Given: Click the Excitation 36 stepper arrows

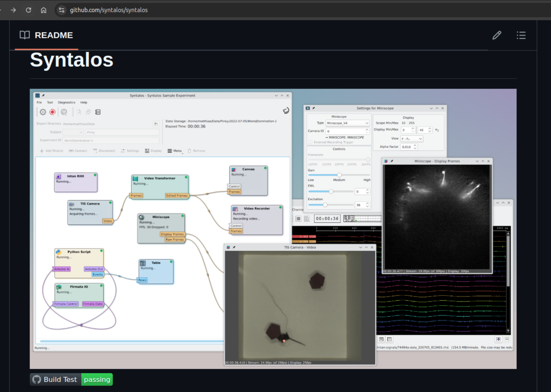Looking at the screenshot, I should coord(367,205).
